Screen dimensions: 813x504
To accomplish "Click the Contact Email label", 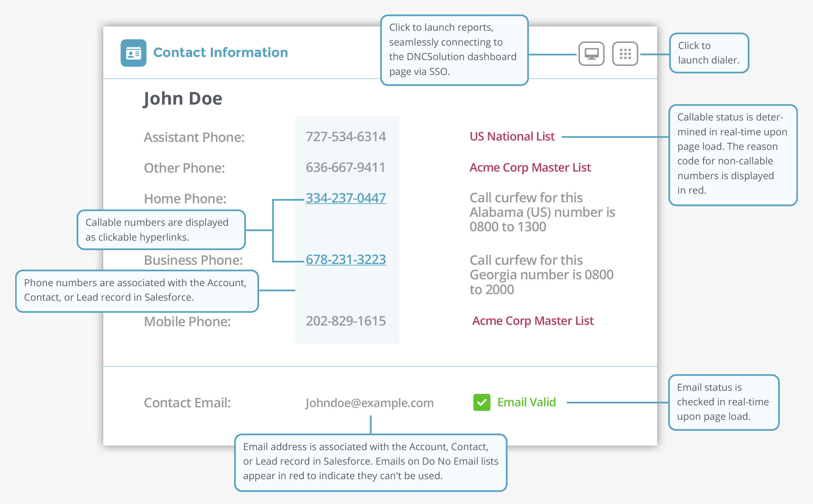I will pyautogui.click(x=187, y=403).
